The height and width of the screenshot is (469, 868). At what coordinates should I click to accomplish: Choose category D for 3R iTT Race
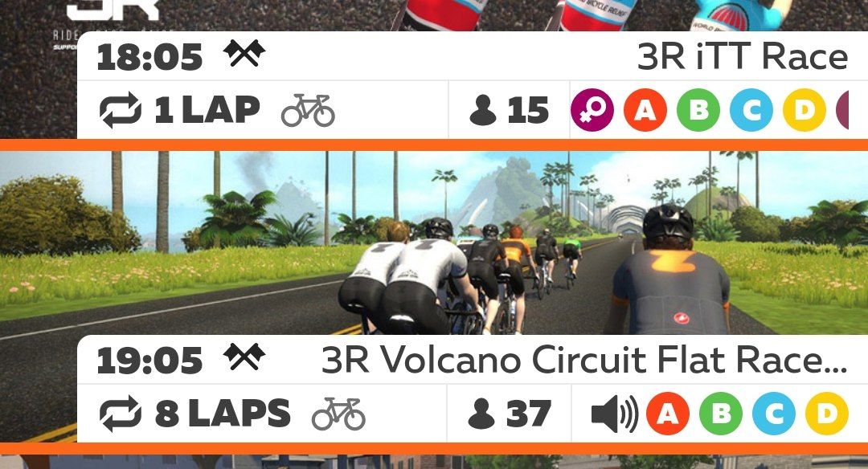805,110
